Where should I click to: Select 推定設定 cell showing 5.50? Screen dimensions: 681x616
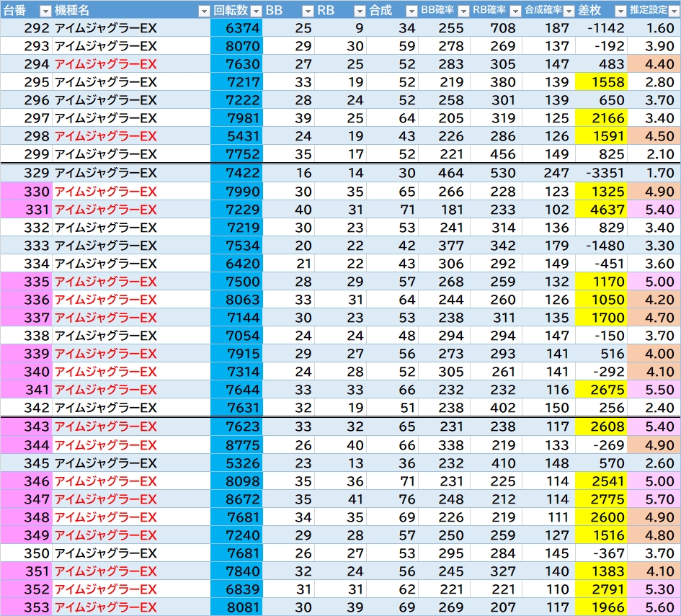click(x=654, y=390)
